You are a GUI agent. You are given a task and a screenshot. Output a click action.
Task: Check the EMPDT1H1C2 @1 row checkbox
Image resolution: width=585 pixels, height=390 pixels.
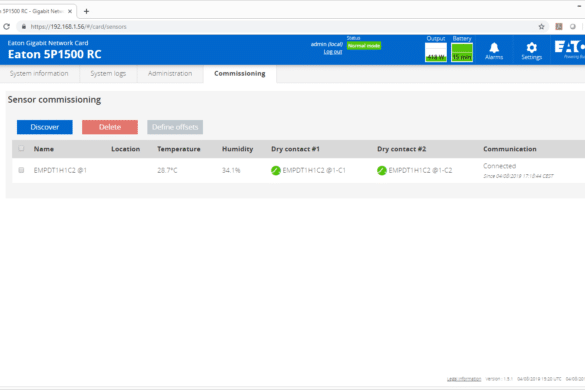[21, 170]
